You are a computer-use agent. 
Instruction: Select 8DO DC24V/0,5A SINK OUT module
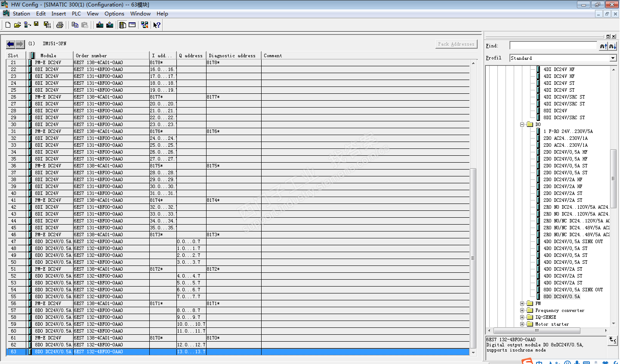click(573, 290)
